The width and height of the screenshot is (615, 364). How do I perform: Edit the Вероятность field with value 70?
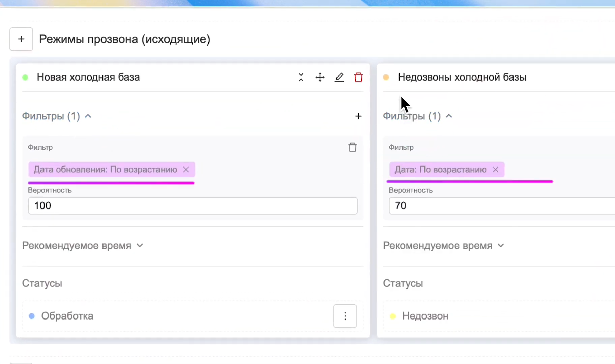(502, 206)
